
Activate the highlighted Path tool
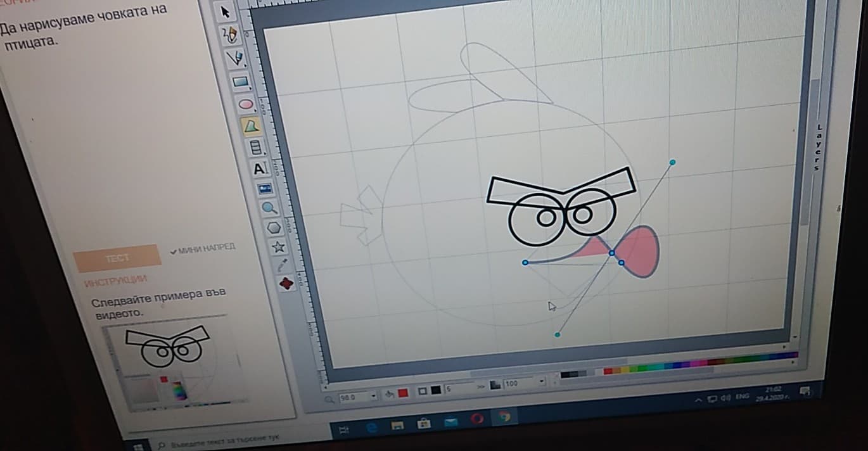[x=251, y=126]
